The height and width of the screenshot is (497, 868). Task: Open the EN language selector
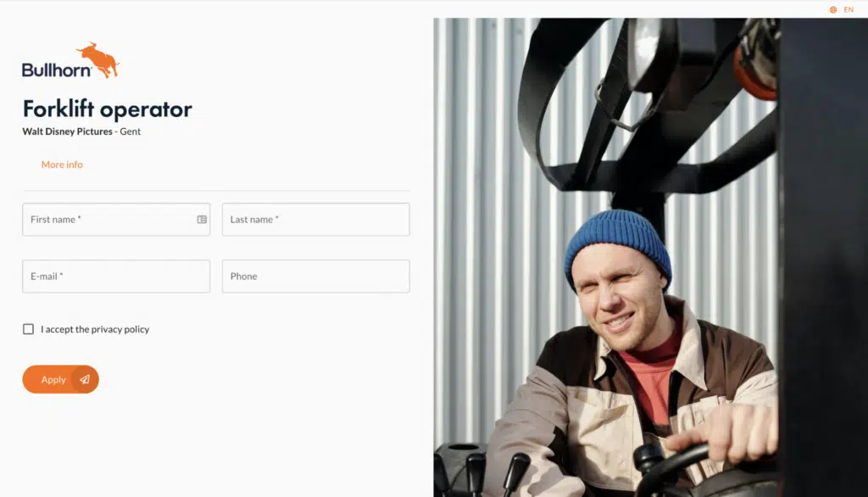click(848, 9)
